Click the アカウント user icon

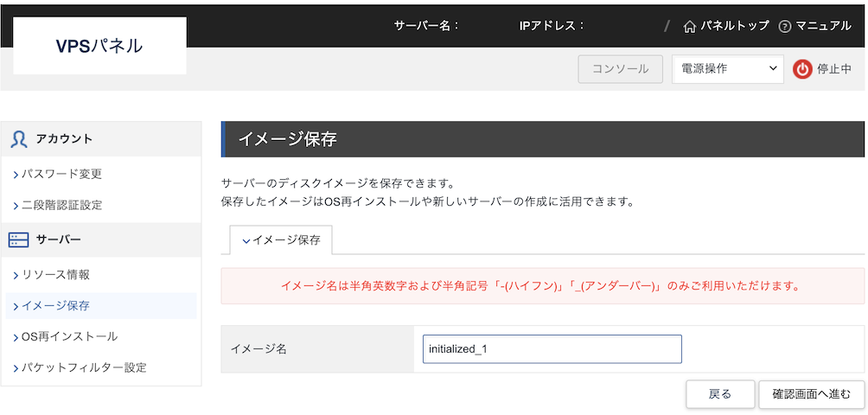point(19,138)
